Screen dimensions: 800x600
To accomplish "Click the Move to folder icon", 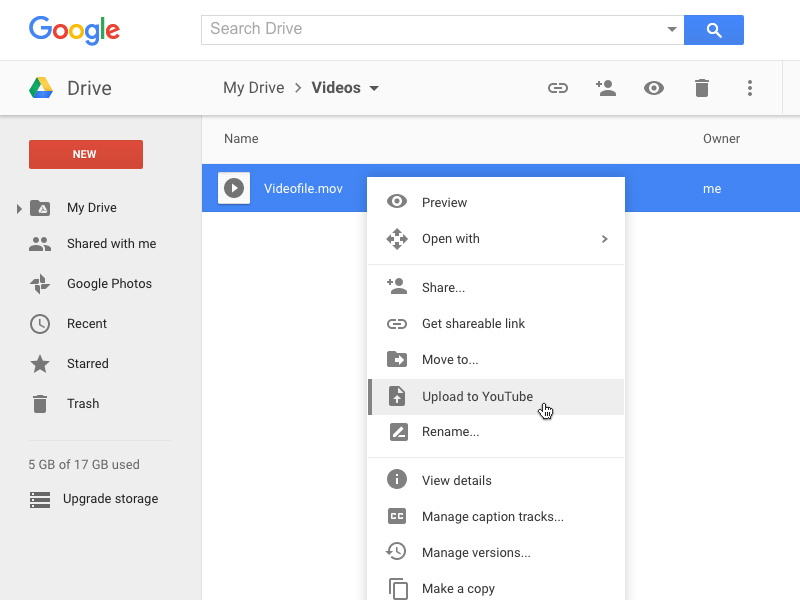I will 397,359.
